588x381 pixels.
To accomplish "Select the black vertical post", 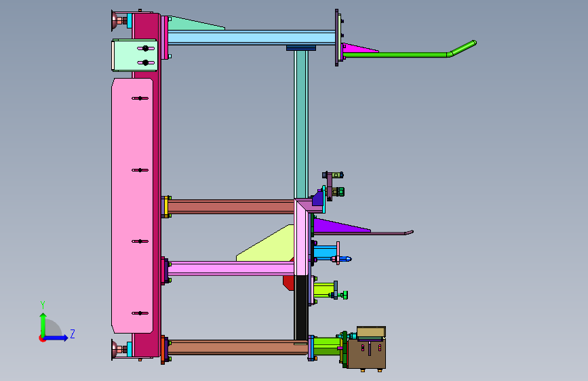I will [x=300, y=308].
